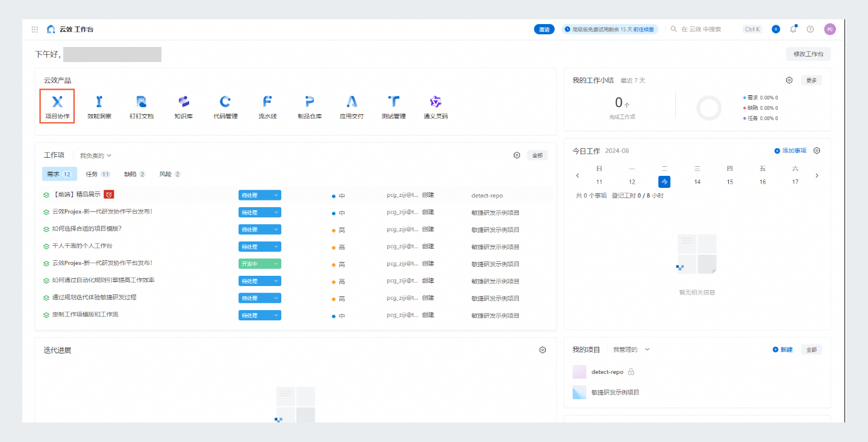Click the 邀请 button
The width and height of the screenshot is (868, 442).
(544, 29)
